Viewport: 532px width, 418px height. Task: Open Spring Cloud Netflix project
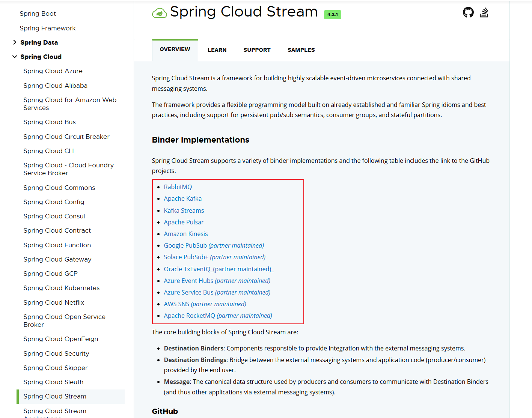[54, 302]
